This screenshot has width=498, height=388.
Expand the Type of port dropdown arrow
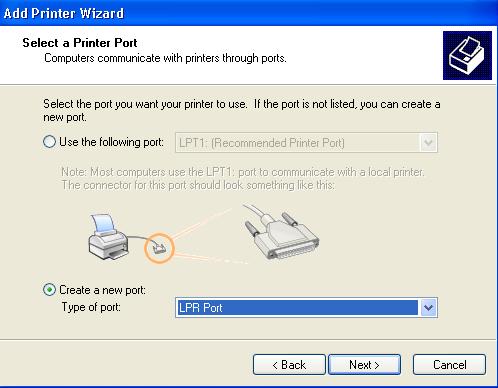(428, 307)
